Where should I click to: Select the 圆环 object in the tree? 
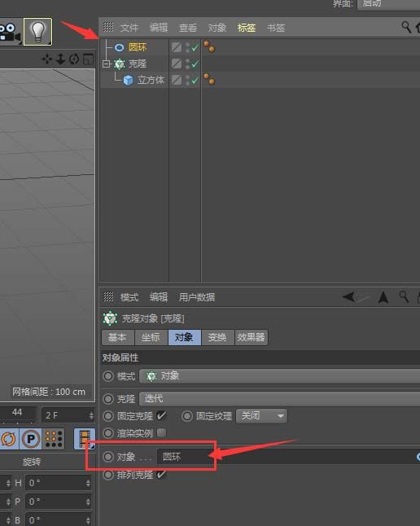(138, 47)
